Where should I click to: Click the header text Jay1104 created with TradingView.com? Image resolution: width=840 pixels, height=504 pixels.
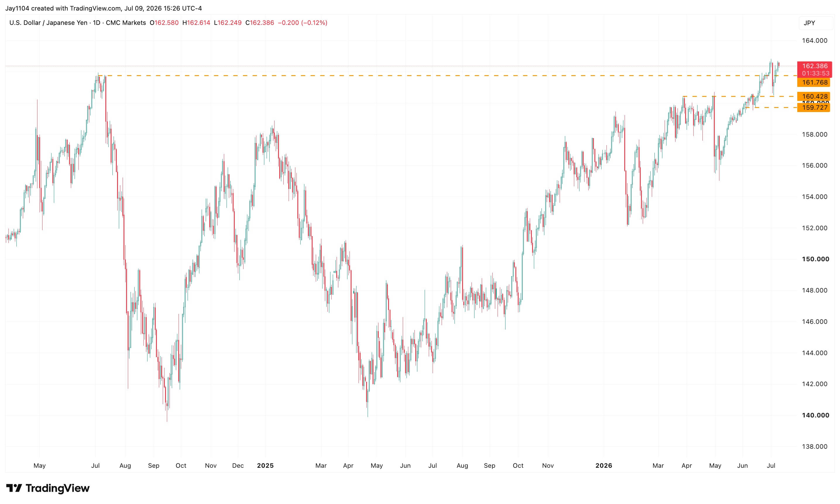point(63,8)
